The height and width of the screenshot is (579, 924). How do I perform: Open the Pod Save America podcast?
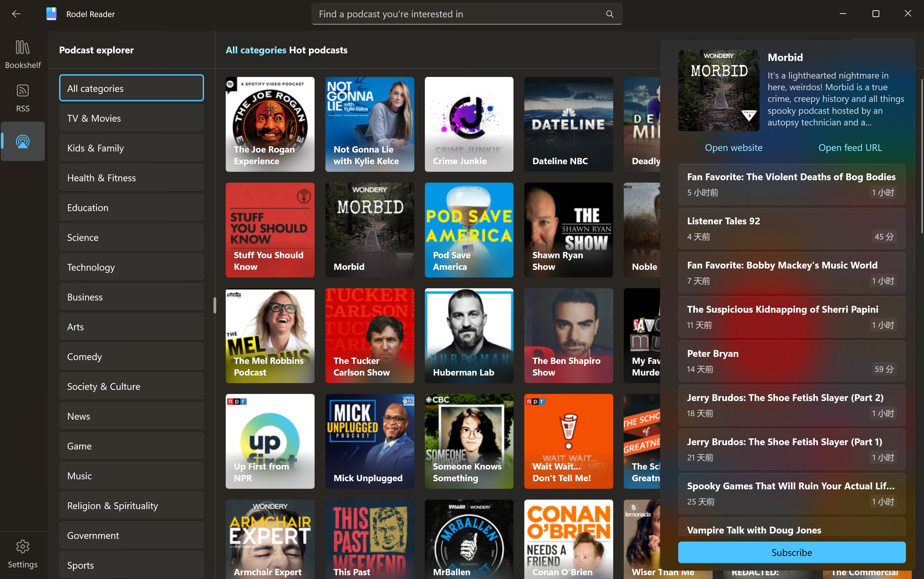[x=469, y=230]
